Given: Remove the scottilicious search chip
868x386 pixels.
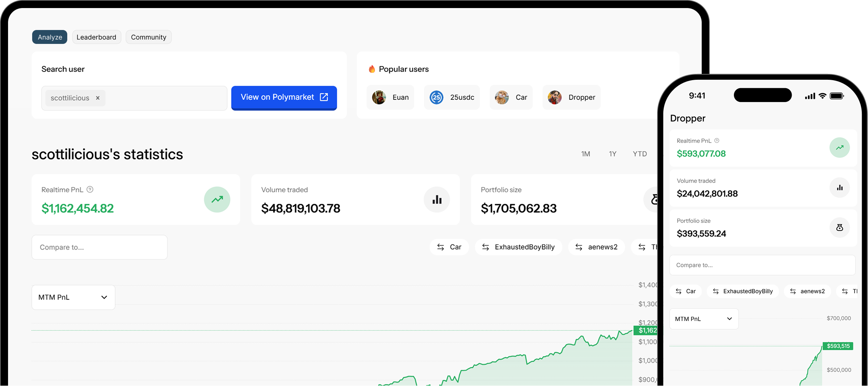Looking at the screenshot, I should pyautogui.click(x=98, y=98).
